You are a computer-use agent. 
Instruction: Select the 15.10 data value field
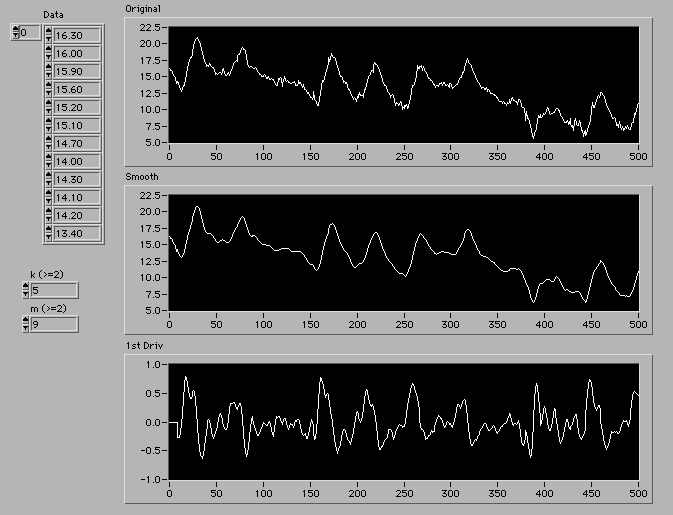(x=76, y=125)
